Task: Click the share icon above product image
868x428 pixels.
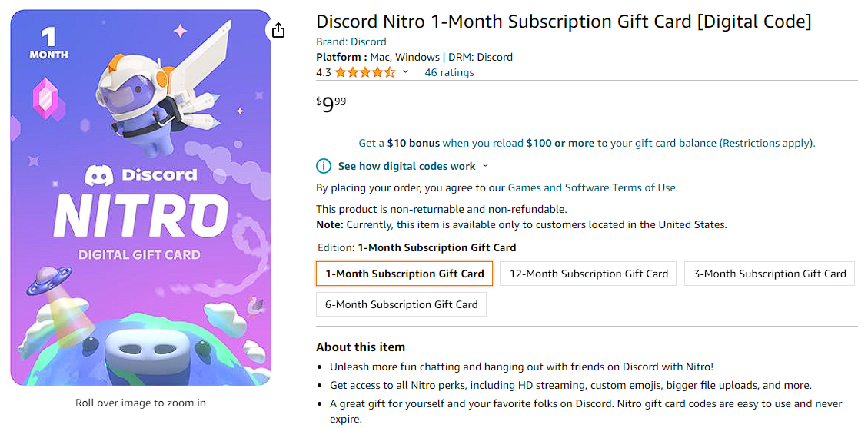Action: 278,30
